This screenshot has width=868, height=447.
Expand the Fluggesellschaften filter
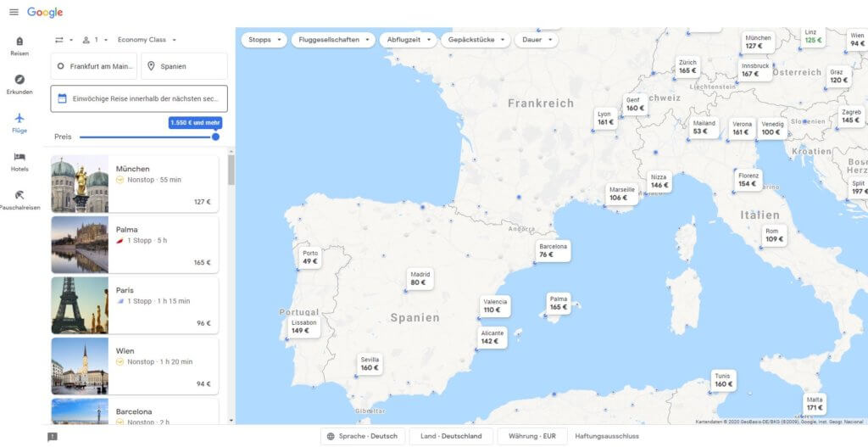tap(333, 40)
